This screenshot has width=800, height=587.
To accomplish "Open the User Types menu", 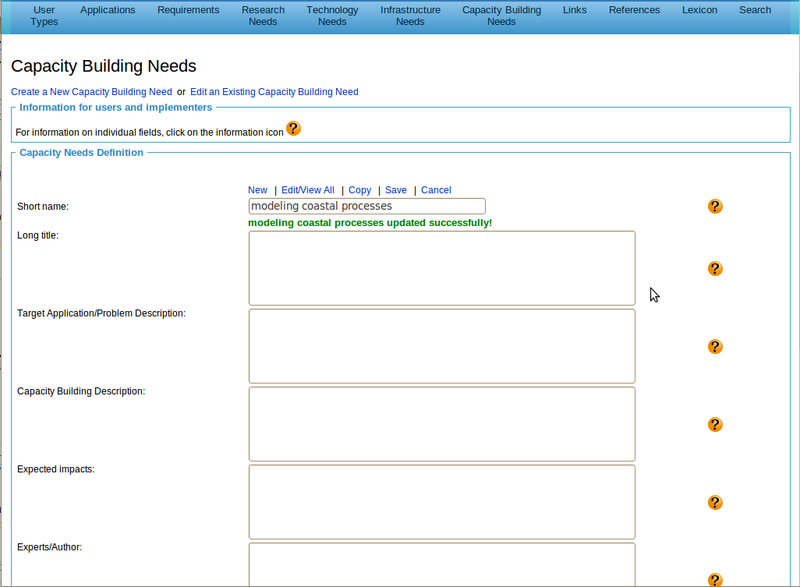I will pos(44,16).
